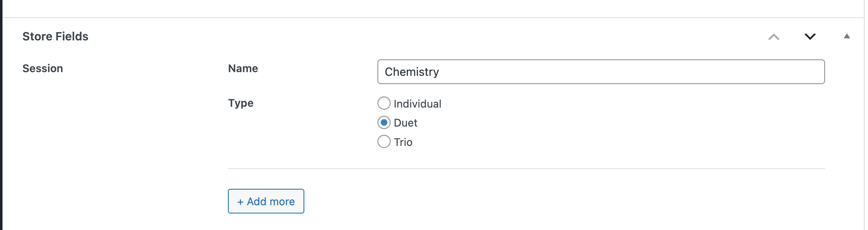Click the plus sign on Add more
The width and height of the screenshot is (868, 230).
[240, 202]
